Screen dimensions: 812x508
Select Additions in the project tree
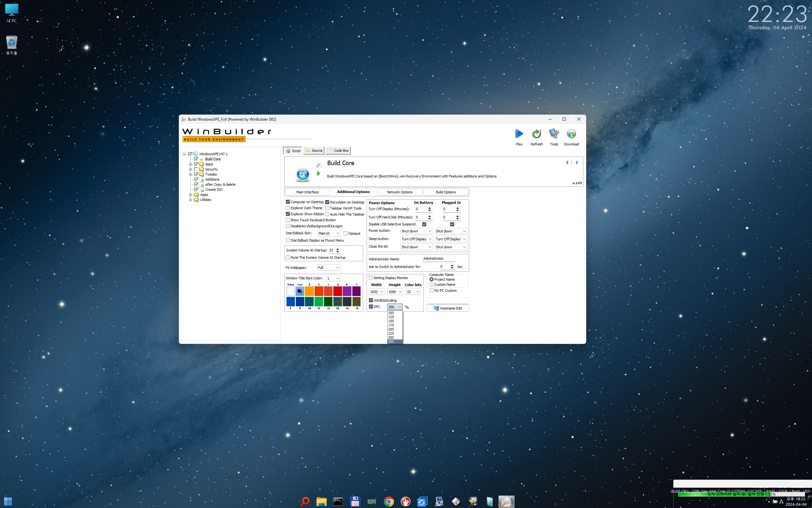pyautogui.click(x=212, y=179)
